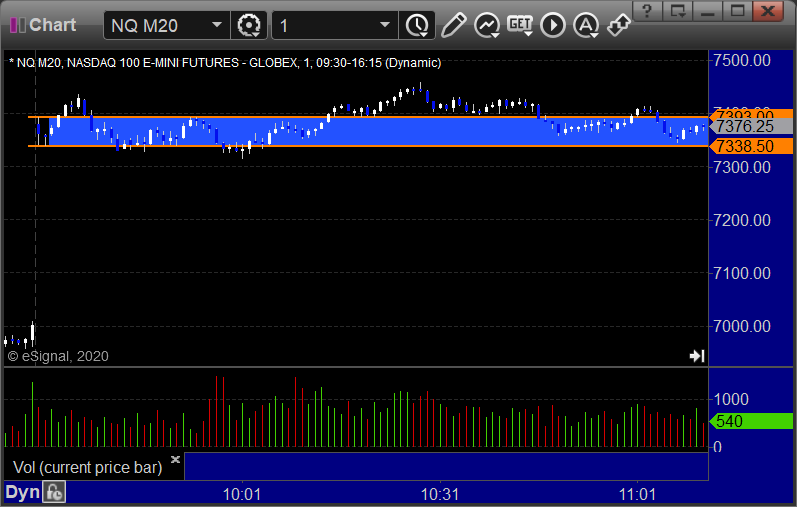Viewport: 797px width, 507px height.
Task: Click the 7200.00 price axis label
Action: pyautogui.click(x=742, y=220)
